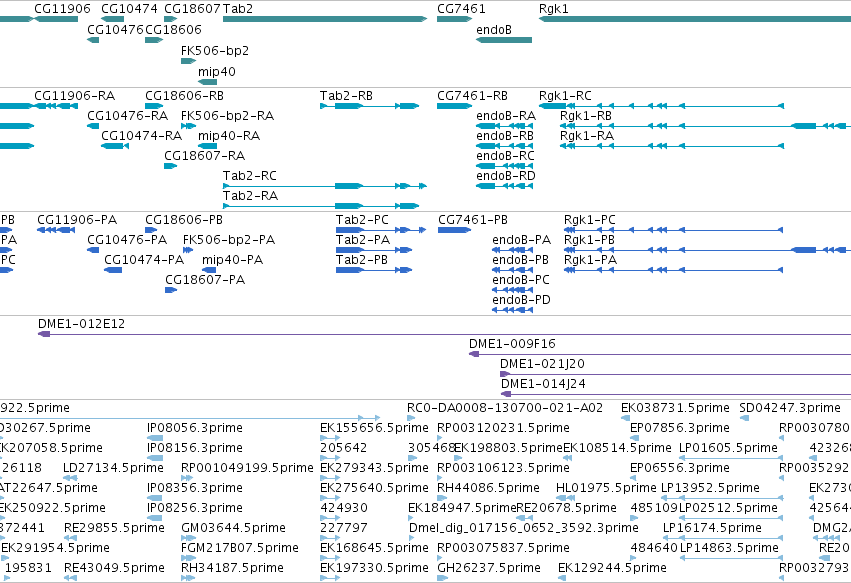Select transcript Rgk1-RB label

[x=586, y=116]
